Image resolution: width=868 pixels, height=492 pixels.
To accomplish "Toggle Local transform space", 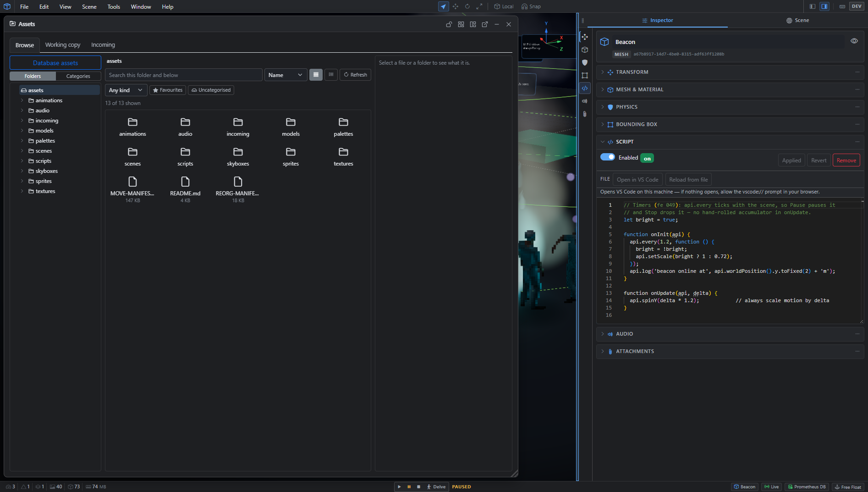I will (504, 6).
